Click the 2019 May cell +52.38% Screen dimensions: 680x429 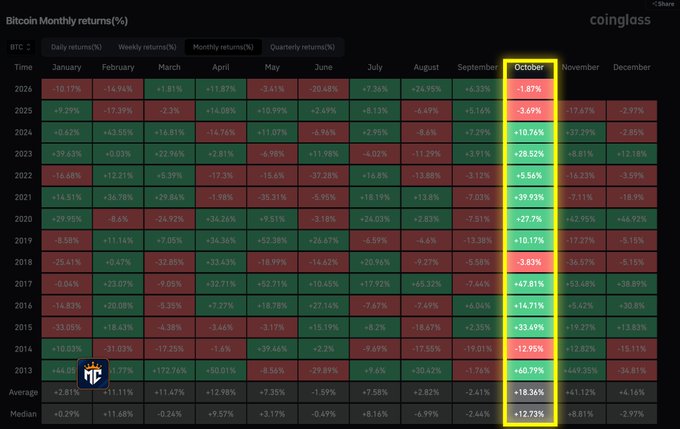click(x=272, y=241)
